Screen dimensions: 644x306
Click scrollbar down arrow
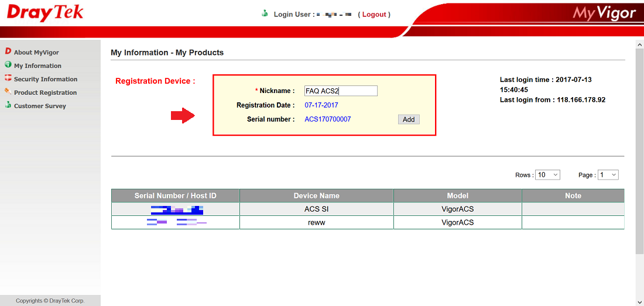[639, 302]
